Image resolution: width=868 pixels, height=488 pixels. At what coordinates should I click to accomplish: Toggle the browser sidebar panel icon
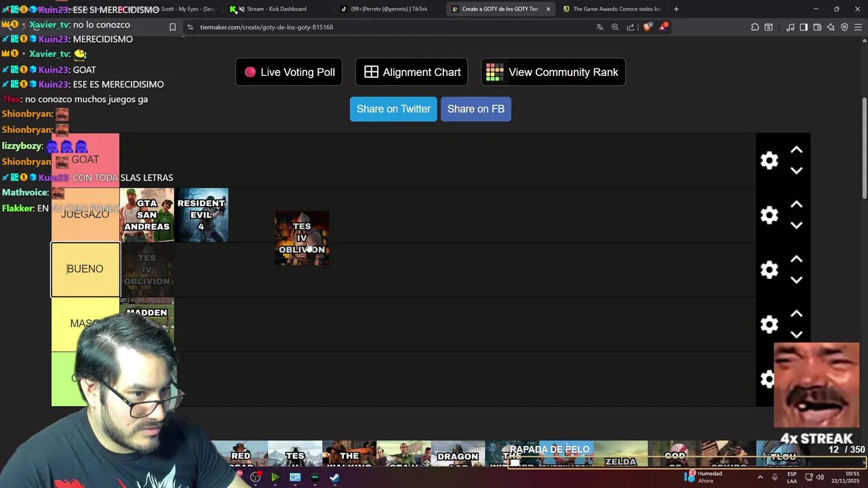coord(804,27)
